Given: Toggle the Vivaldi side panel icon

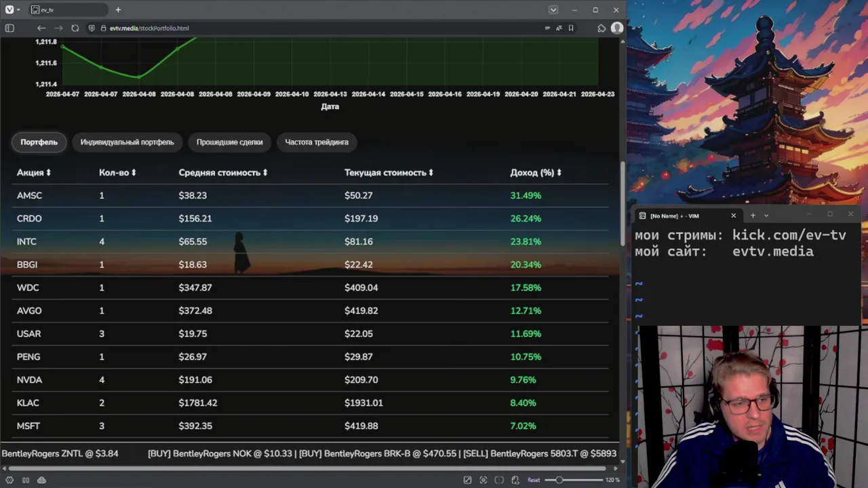Looking at the screenshot, I should pyautogui.click(x=9, y=28).
